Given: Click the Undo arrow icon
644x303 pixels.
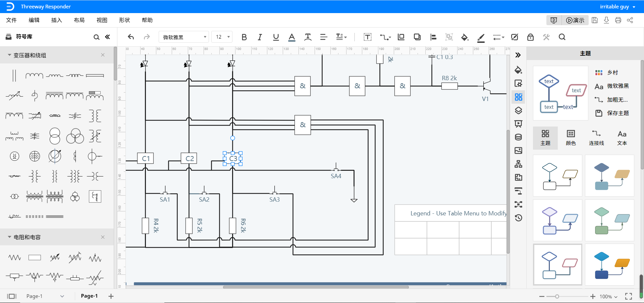Looking at the screenshot, I should tap(131, 37).
